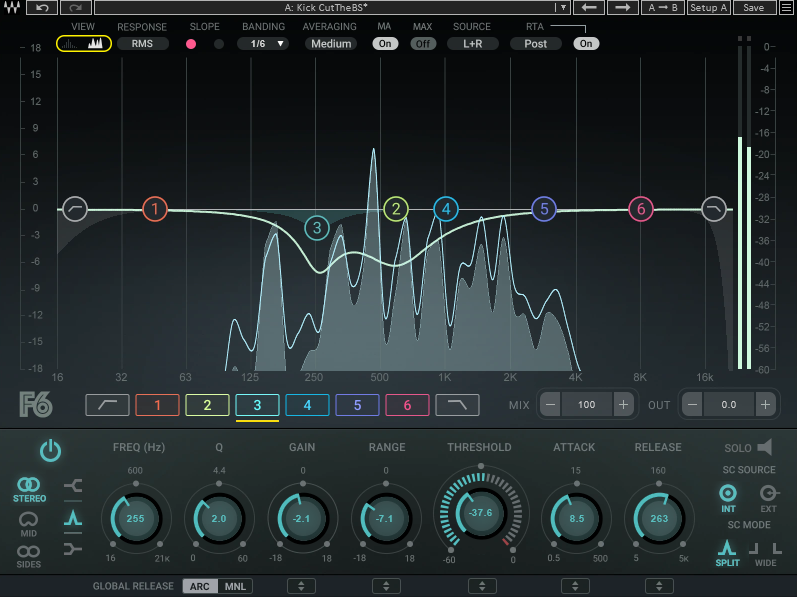Select the low shelf filter shape

(73, 487)
